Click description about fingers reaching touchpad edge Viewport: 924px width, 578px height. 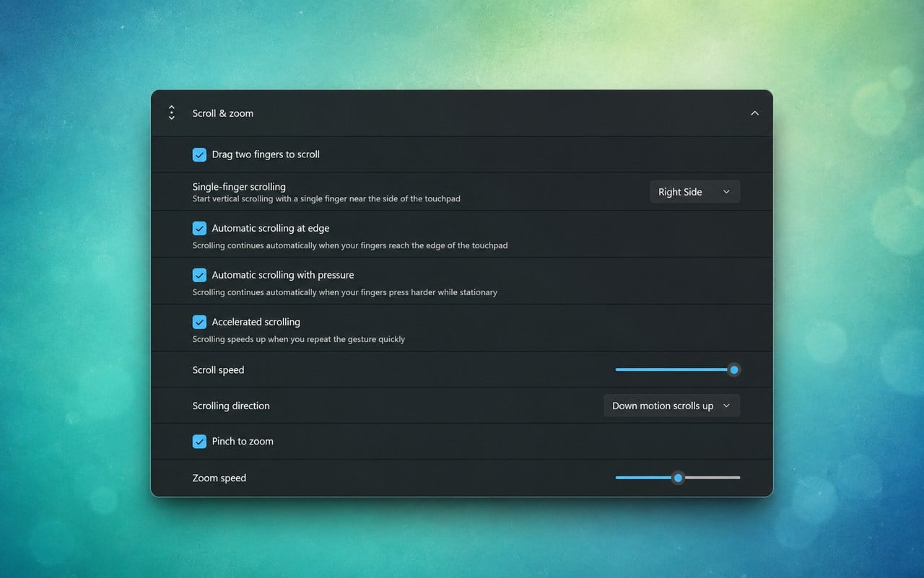click(349, 245)
